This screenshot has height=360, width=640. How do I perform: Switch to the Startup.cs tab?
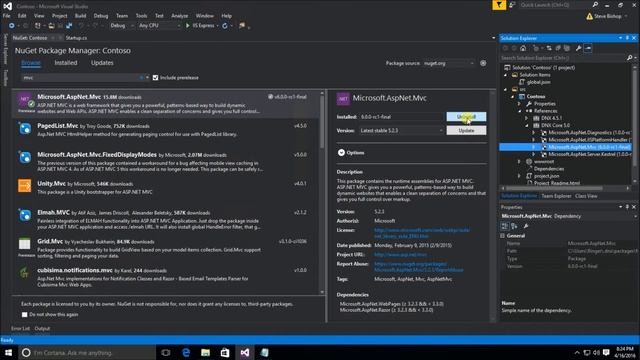[76, 38]
